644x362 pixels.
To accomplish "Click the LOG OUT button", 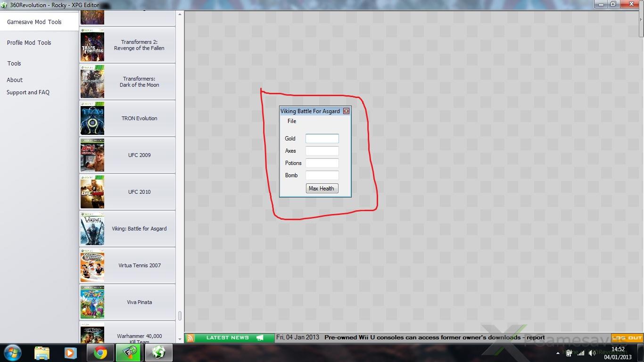I will [627, 338].
